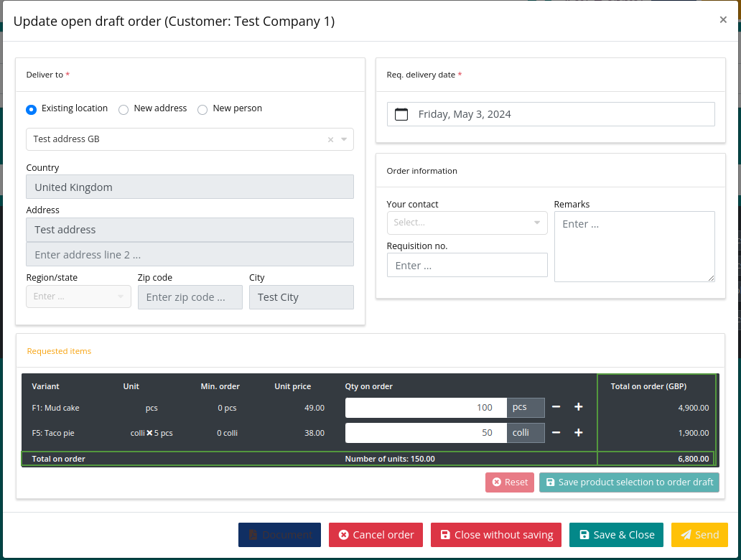Open the delivery date calendar picker

(401, 113)
